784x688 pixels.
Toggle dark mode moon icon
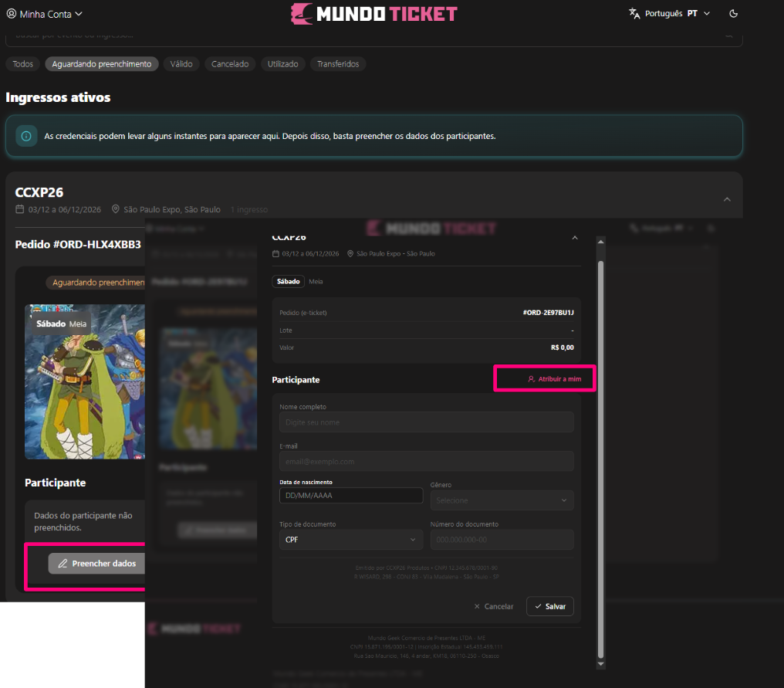coord(734,13)
